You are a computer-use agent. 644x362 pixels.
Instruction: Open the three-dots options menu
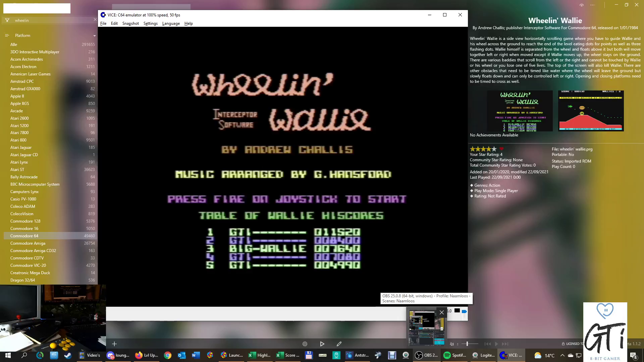pos(592,5)
